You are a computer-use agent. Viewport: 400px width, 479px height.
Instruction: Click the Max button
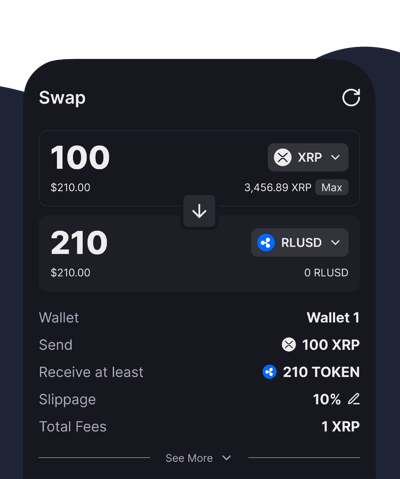pos(332,187)
